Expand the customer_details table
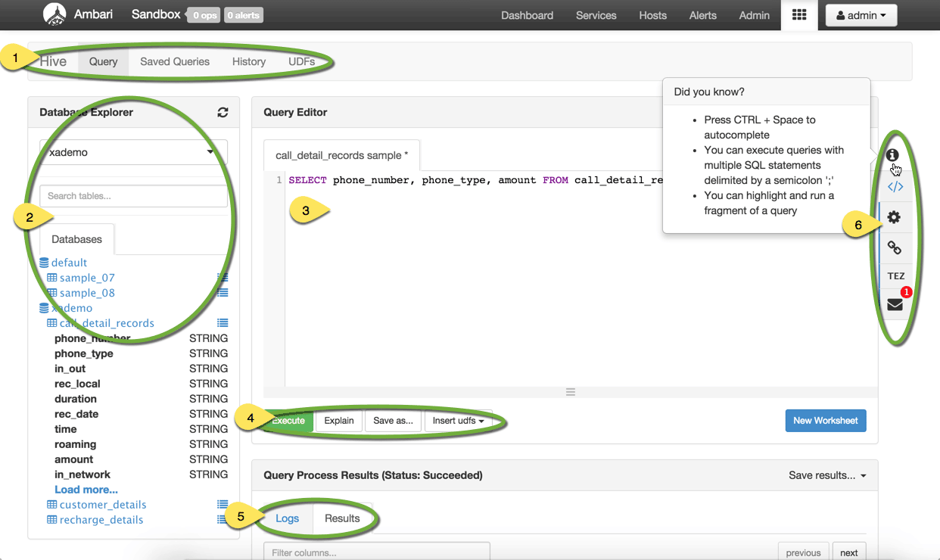Image resolution: width=940 pixels, height=560 pixels. [x=103, y=505]
